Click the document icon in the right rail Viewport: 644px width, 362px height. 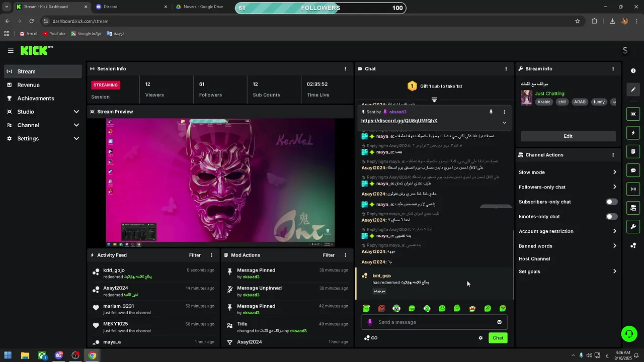[633, 151]
